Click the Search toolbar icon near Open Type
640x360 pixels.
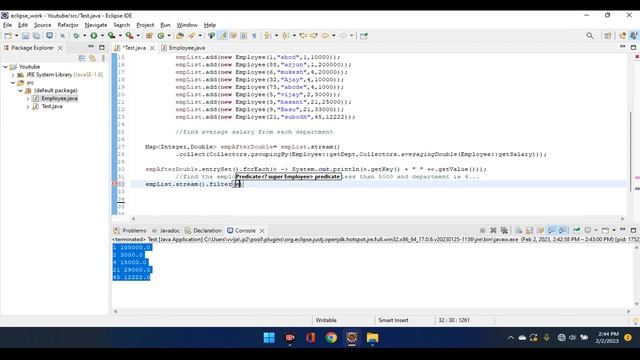click(x=191, y=36)
